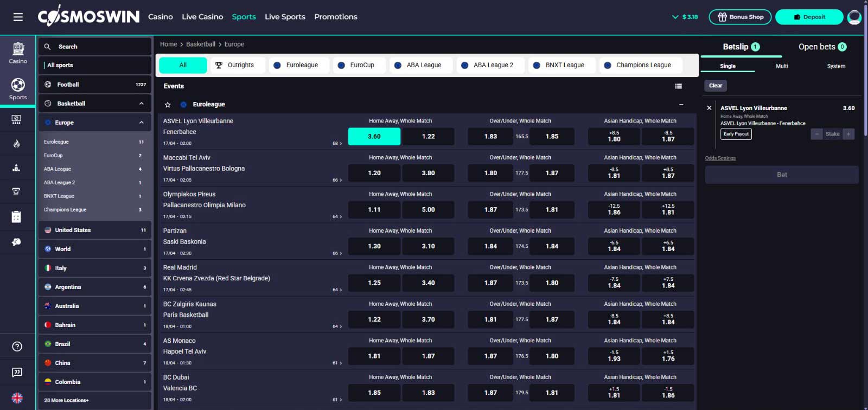
Task: Select Fenerbahce odds 1.22
Action: click(x=428, y=137)
